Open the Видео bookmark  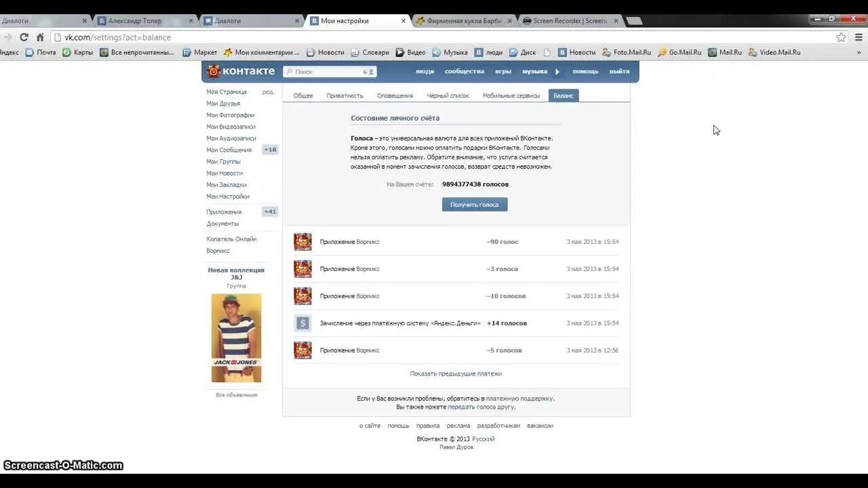[x=410, y=52]
